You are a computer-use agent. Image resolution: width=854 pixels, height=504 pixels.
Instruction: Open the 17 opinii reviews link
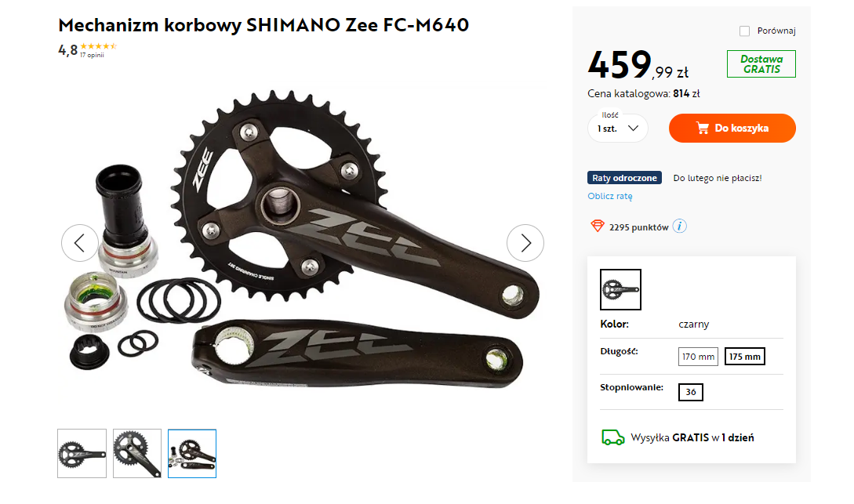coord(92,56)
